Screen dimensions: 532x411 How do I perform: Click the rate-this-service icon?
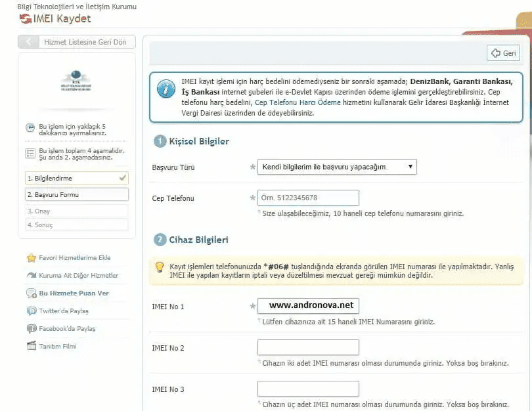tap(32, 293)
